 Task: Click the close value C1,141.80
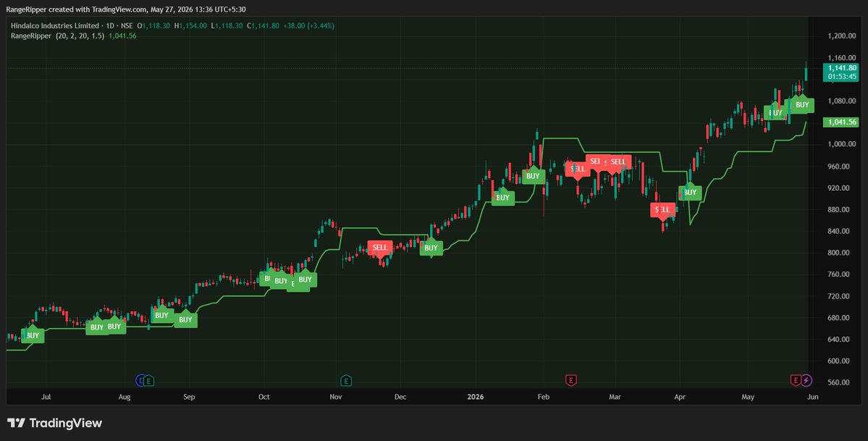pyautogui.click(x=264, y=25)
